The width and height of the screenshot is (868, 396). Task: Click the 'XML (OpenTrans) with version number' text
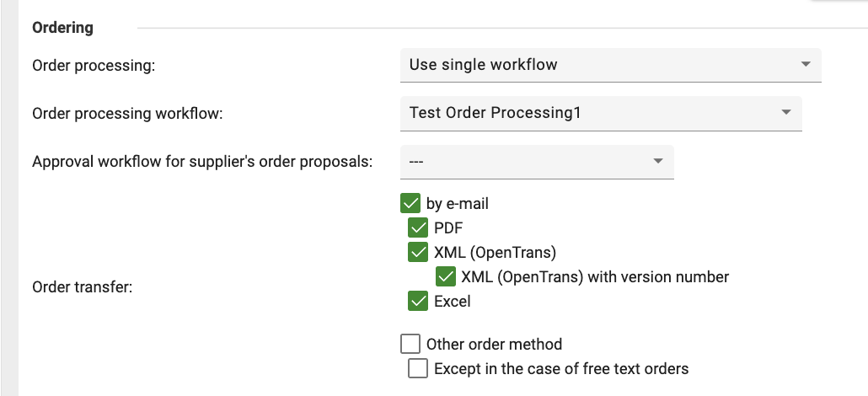[x=595, y=276]
